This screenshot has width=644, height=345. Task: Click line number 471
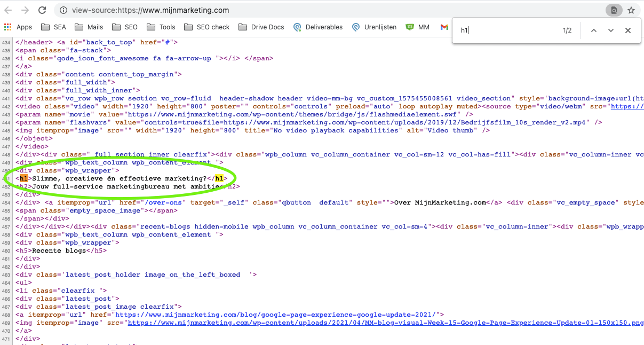pos(6,339)
